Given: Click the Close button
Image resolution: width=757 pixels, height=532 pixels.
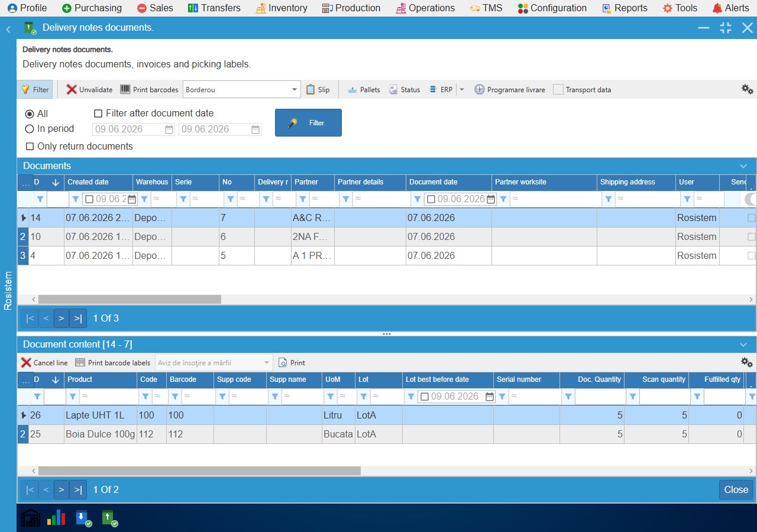Looking at the screenshot, I should [736, 489].
